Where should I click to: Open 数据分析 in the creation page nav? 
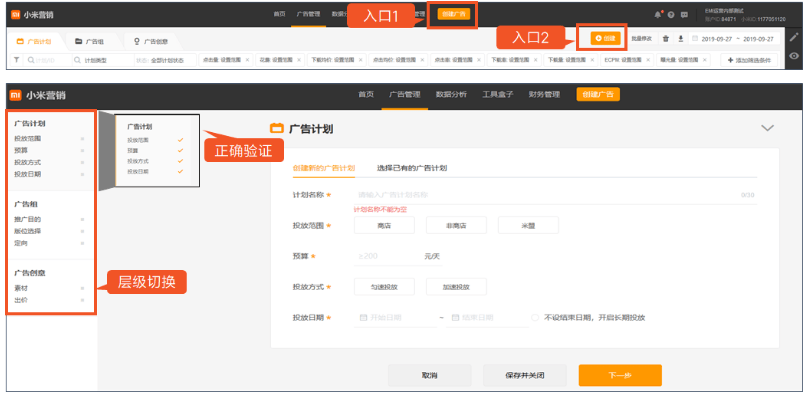(451, 94)
